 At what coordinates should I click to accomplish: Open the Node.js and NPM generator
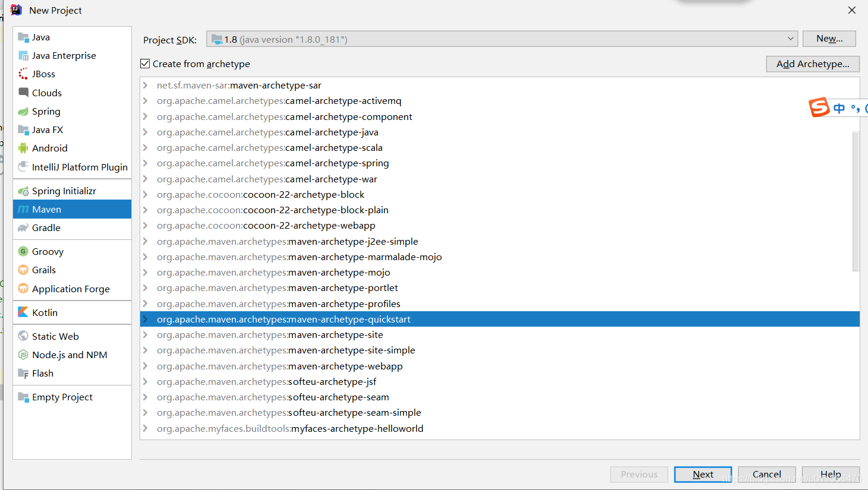70,355
